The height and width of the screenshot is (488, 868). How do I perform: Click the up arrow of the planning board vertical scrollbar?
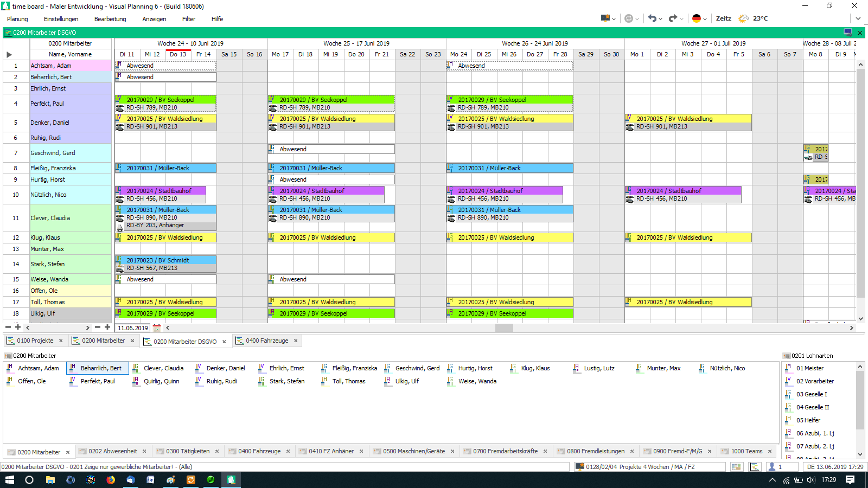(860, 65)
